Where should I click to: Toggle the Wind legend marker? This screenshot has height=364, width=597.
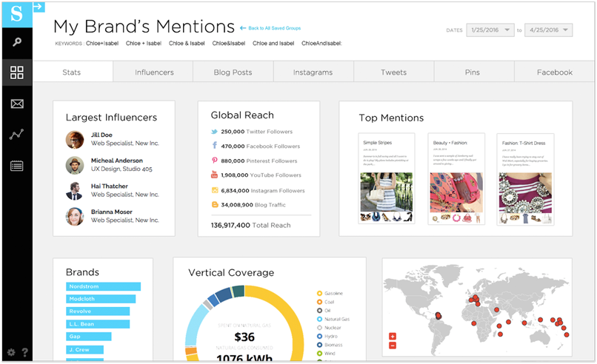[319, 354]
